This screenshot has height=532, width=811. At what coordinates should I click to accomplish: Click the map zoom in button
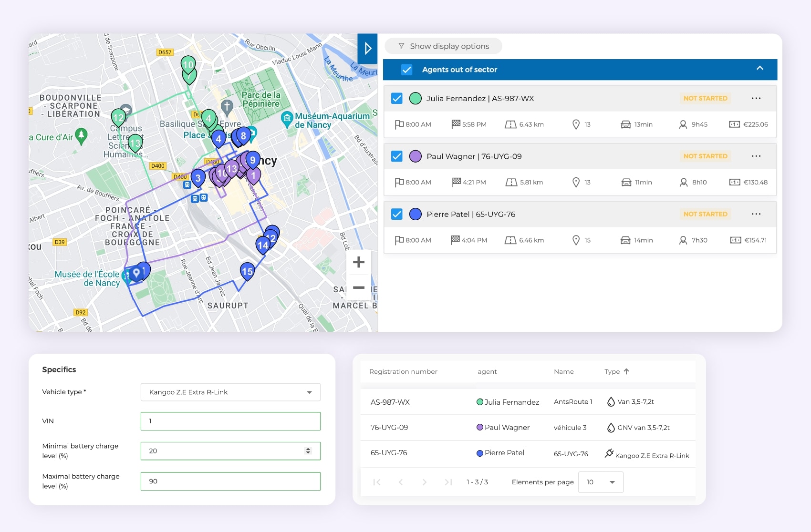pos(358,262)
